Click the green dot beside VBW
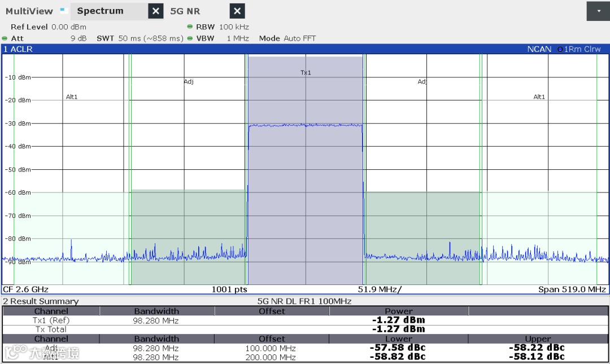Viewport: 610px width, 364px height. 190,38
